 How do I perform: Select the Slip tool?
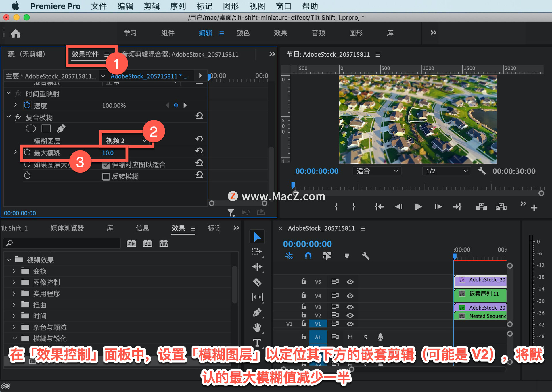click(257, 297)
